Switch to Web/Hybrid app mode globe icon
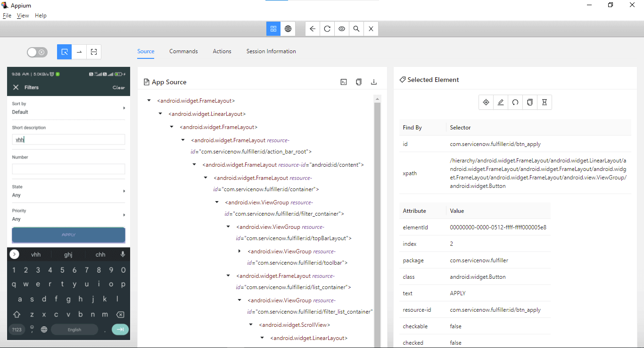The height and width of the screenshot is (348, 644). [x=288, y=29]
